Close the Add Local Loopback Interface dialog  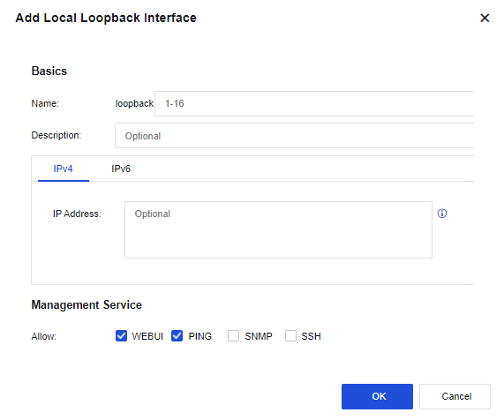tap(485, 18)
